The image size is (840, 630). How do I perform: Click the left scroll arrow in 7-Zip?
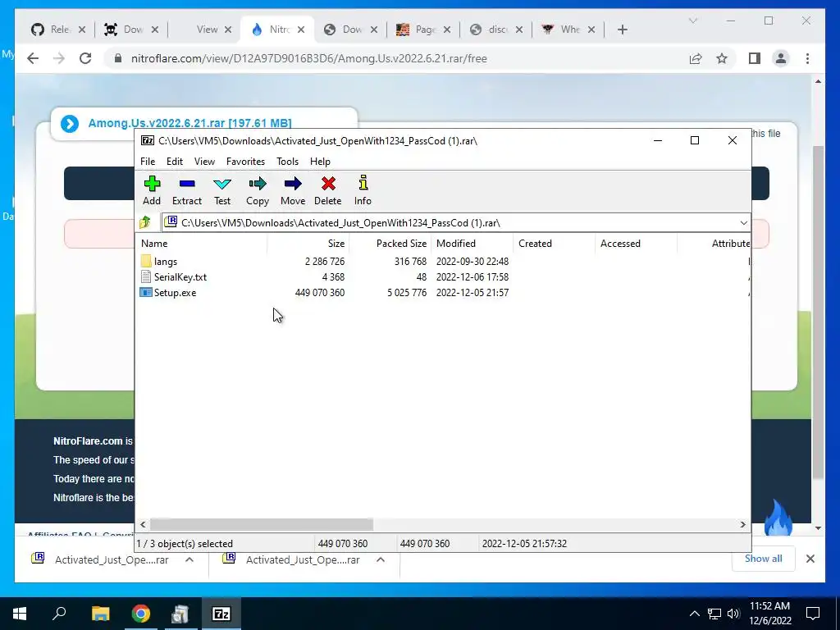[x=143, y=524]
